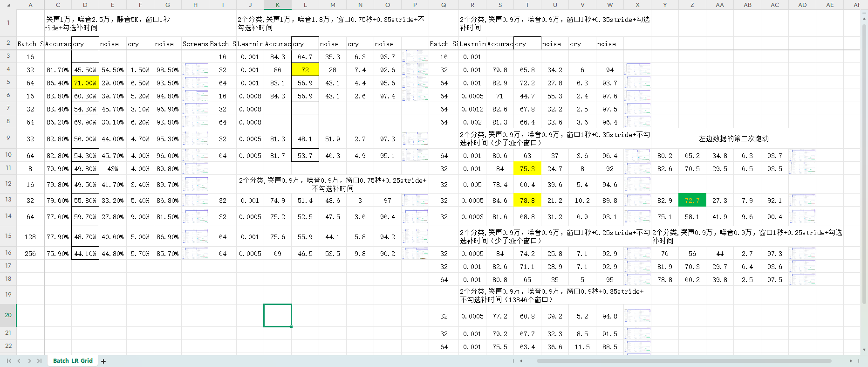Screen dimensions: 868x367
Task: Jump to the last sheet tab
Action: click(40, 361)
